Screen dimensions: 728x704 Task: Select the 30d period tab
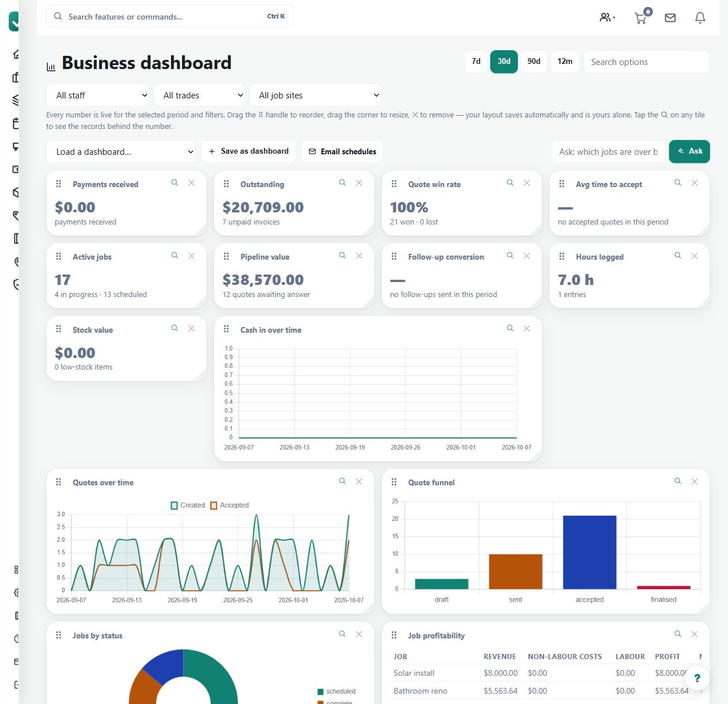coord(504,62)
